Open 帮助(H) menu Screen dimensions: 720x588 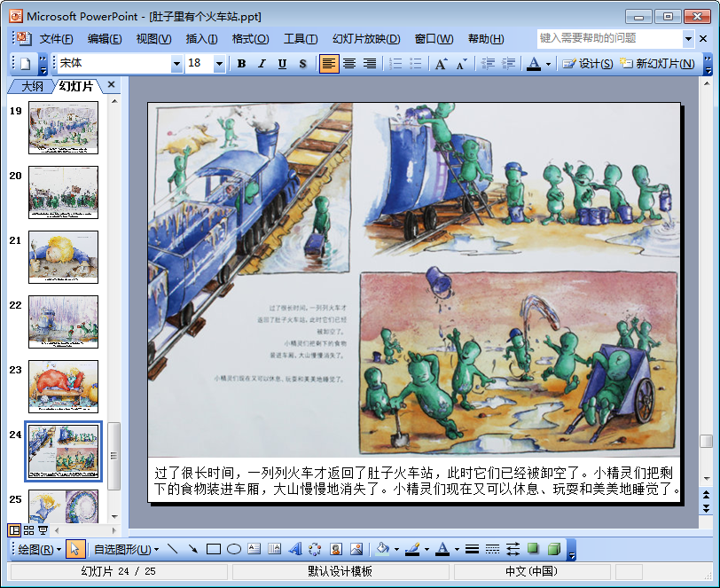pyautogui.click(x=486, y=39)
